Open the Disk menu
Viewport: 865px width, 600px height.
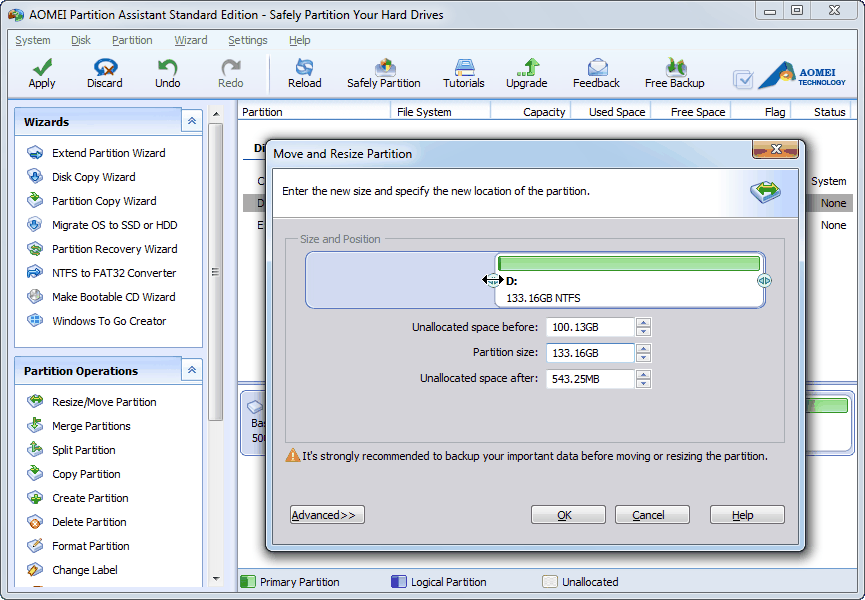pyautogui.click(x=81, y=40)
